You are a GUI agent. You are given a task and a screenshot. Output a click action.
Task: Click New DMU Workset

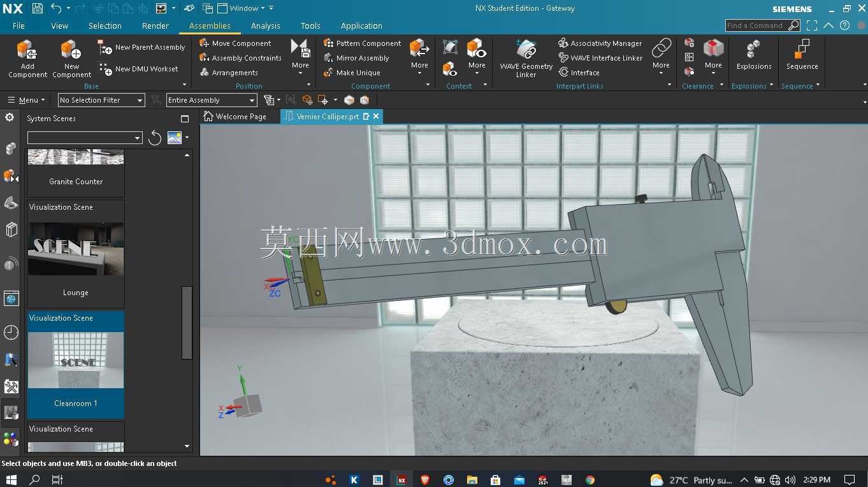(138, 69)
